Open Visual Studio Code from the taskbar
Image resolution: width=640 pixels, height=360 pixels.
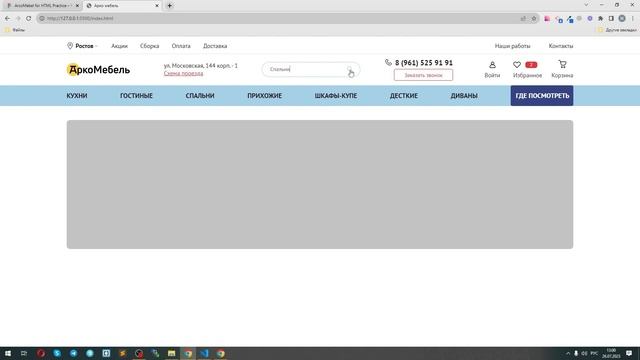pyautogui.click(x=204, y=353)
